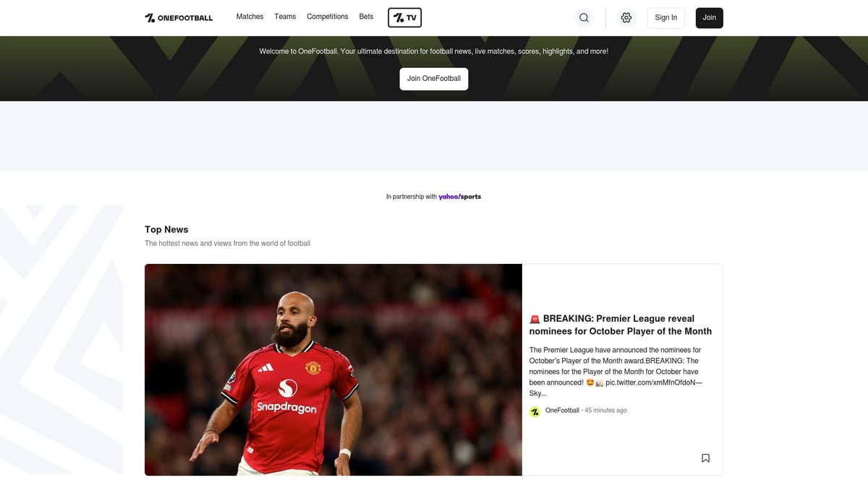Open OneFootball TV
Screen dimensions: 868x488
(x=404, y=17)
